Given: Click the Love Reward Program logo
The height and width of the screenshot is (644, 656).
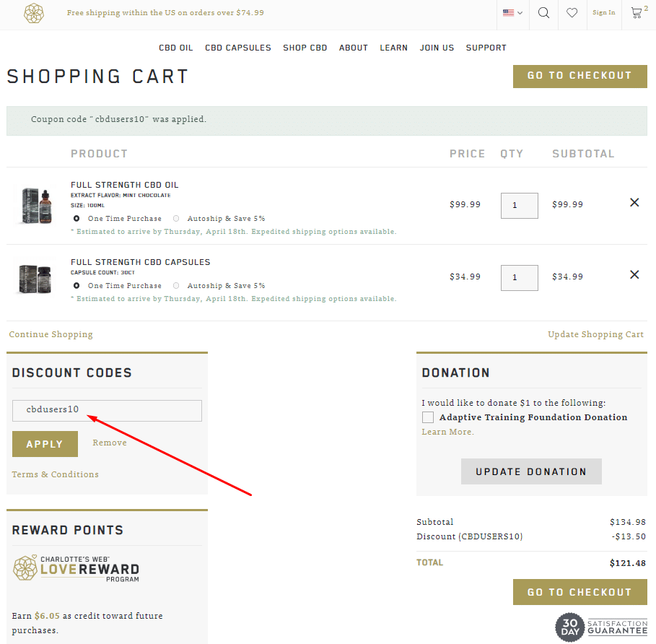Looking at the screenshot, I should point(76,568).
